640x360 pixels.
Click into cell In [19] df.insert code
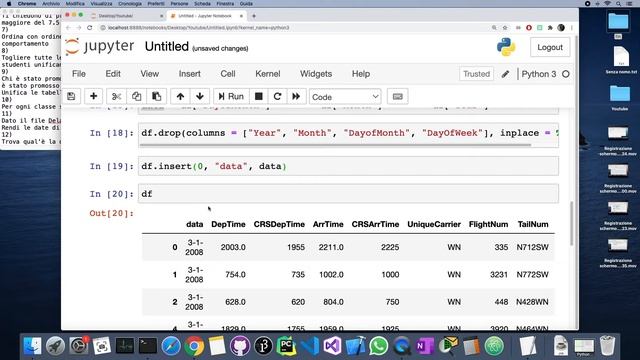(349, 166)
